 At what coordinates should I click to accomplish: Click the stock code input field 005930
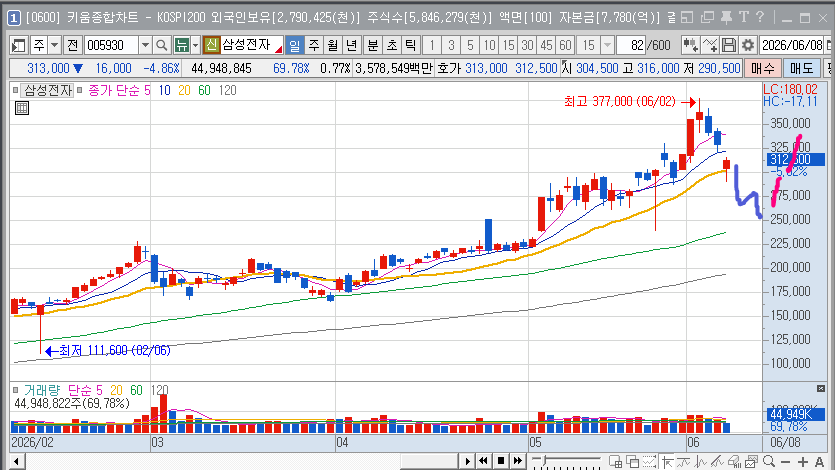tap(111, 45)
